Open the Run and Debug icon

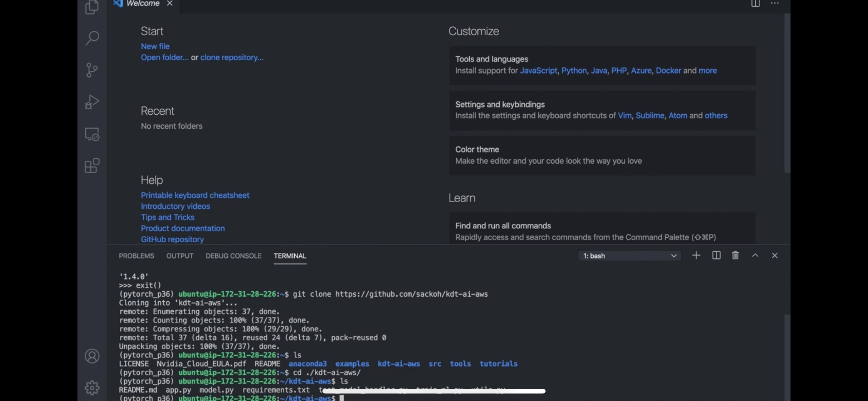(x=92, y=102)
